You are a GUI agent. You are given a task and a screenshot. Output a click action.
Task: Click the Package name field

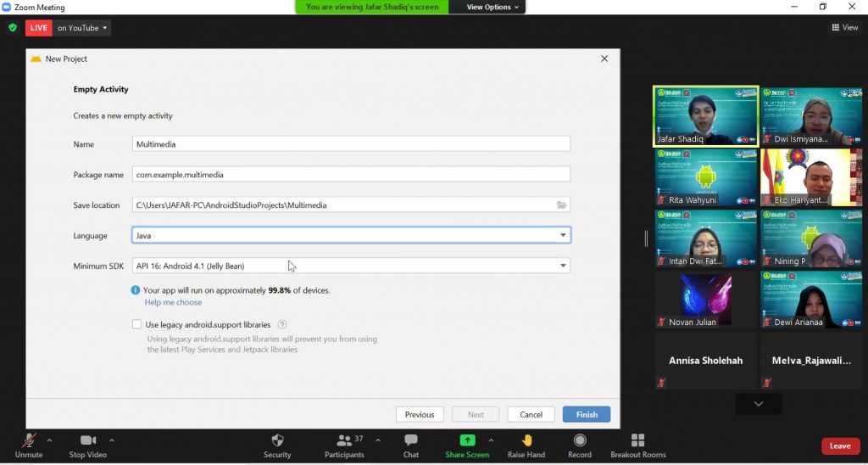(351, 175)
